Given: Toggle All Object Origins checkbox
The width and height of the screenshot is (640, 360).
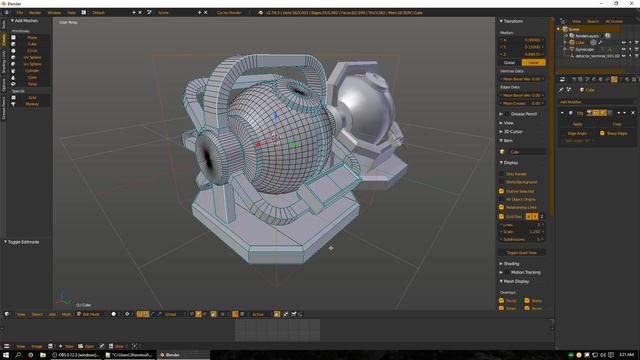Looking at the screenshot, I should 502,199.
